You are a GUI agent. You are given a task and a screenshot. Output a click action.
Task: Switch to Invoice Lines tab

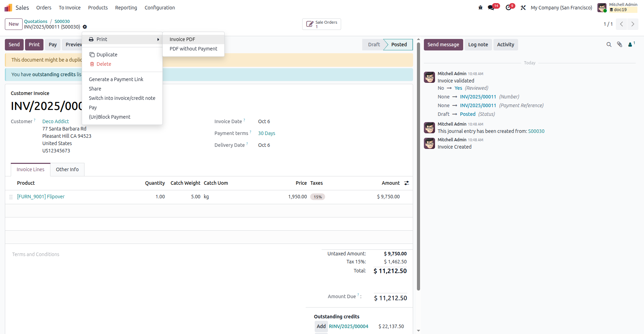31,169
